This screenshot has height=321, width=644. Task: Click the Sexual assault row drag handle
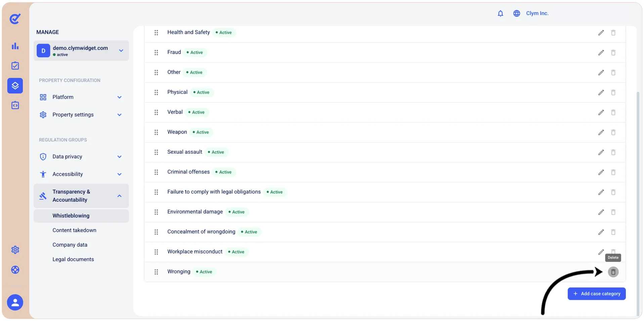(156, 152)
